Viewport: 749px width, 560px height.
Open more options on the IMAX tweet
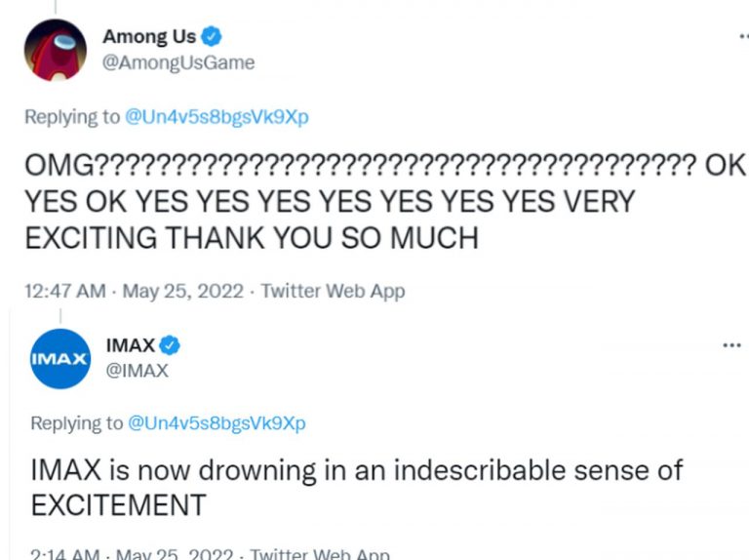(730, 345)
